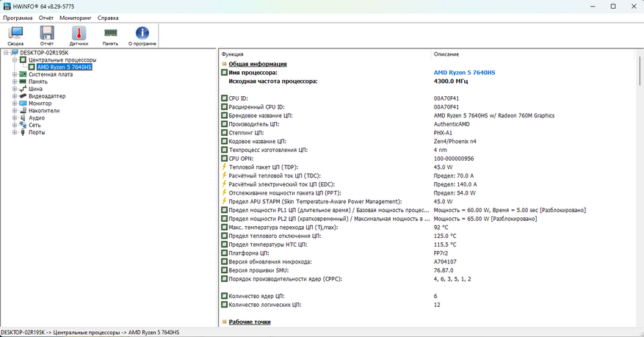
Task: Expand the Монитор tree node
Action: tap(15, 104)
